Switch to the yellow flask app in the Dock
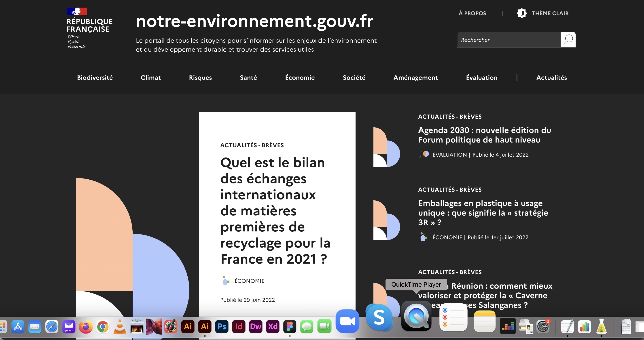The height and width of the screenshot is (340, 644). click(601, 326)
